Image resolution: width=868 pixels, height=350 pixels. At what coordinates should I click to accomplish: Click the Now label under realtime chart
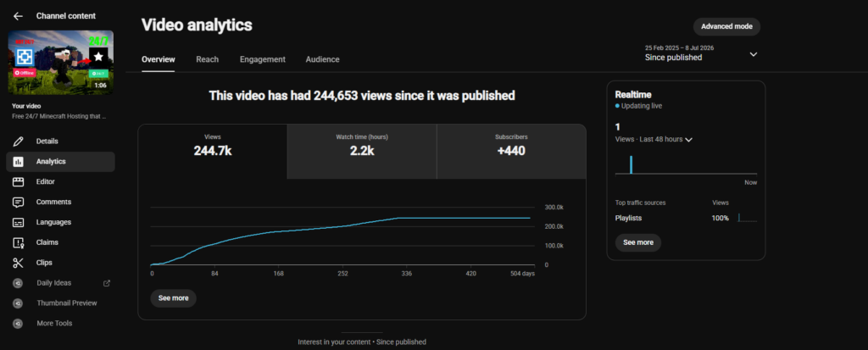point(751,183)
